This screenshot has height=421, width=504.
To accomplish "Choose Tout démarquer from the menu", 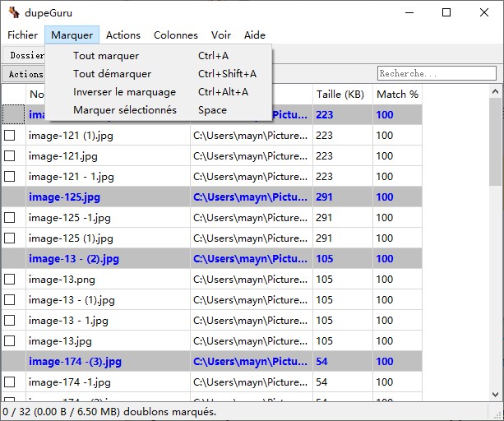I will 159,74.
